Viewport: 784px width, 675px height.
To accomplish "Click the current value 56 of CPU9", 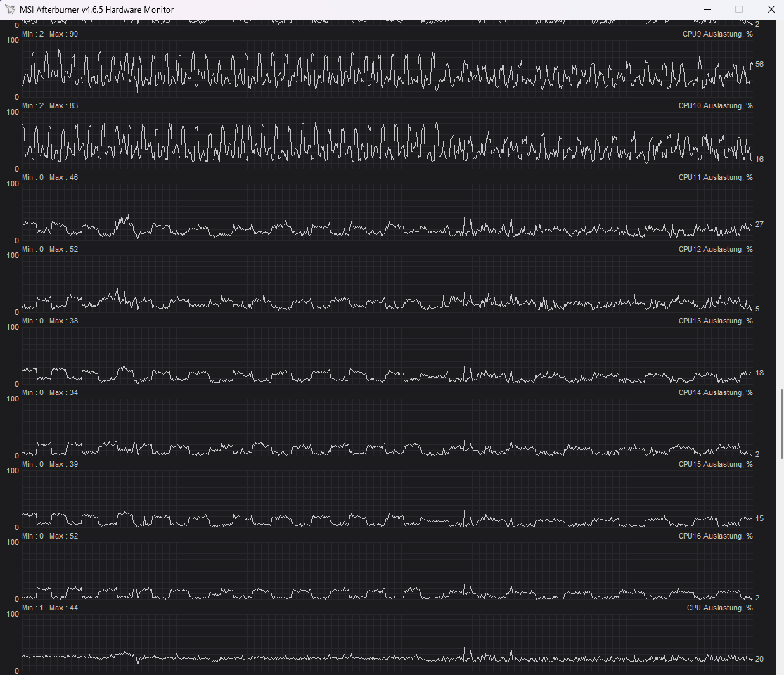I will (x=759, y=65).
